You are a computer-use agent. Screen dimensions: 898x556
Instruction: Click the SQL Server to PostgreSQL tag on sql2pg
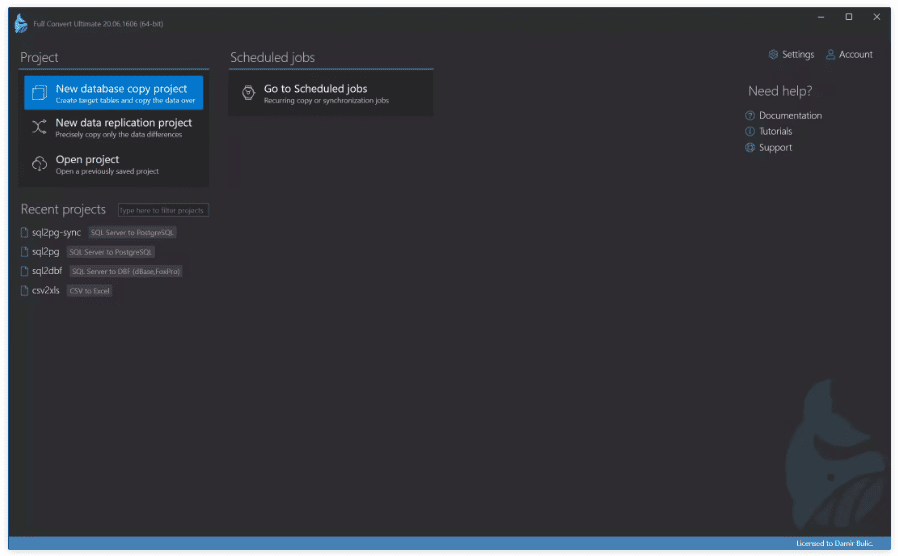(x=111, y=252)
